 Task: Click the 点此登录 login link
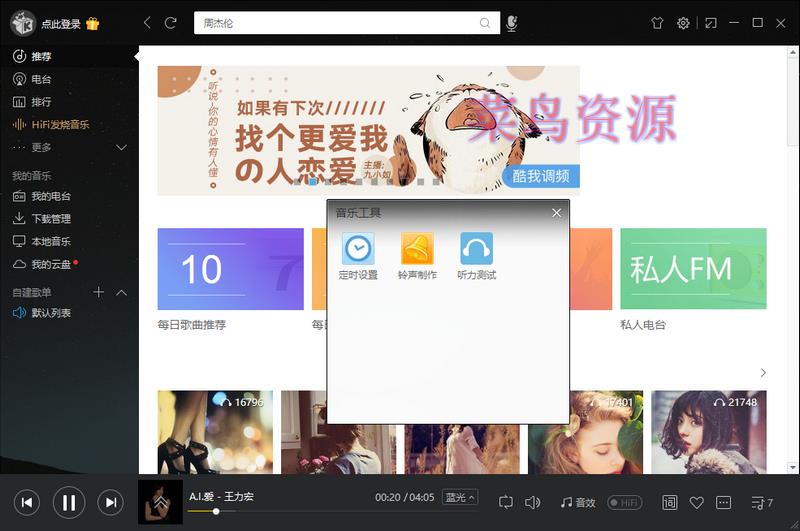(61, 24)
